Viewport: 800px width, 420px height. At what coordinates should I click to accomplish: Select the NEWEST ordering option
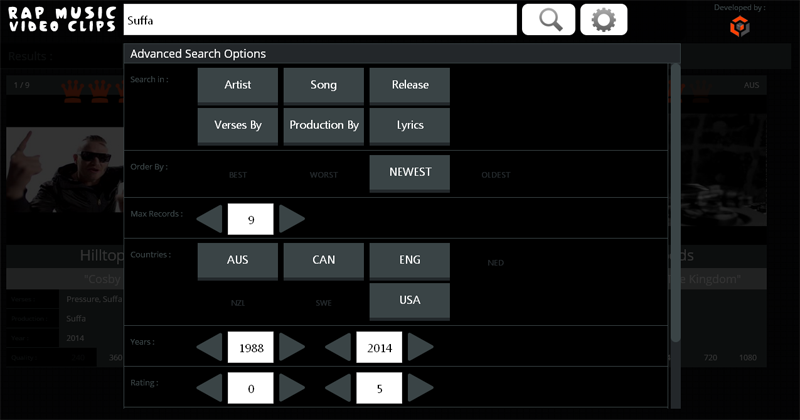tap(410, 174)
